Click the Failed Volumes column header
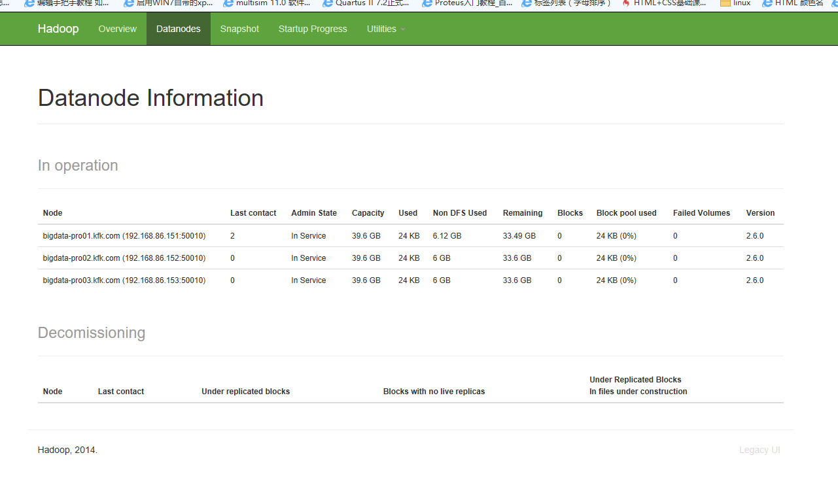 701,213
